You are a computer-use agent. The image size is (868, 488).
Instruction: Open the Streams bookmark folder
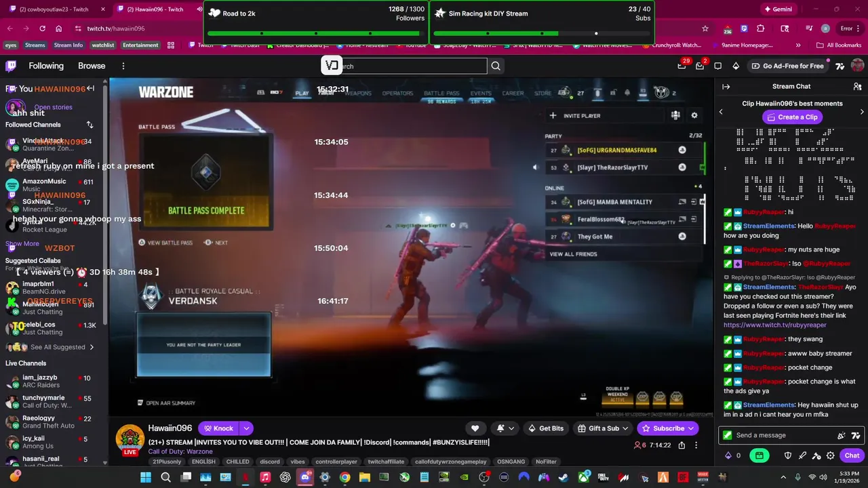tap(35, 45)
